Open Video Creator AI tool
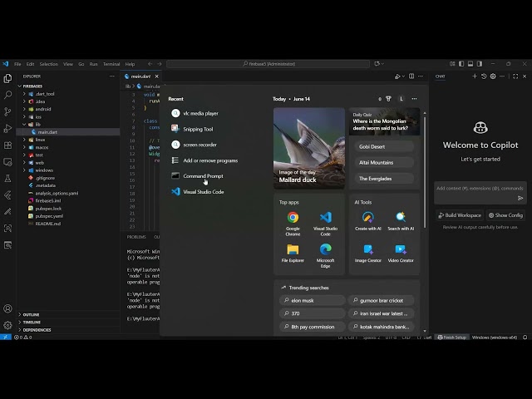532x399 pixels. (401, 254)
